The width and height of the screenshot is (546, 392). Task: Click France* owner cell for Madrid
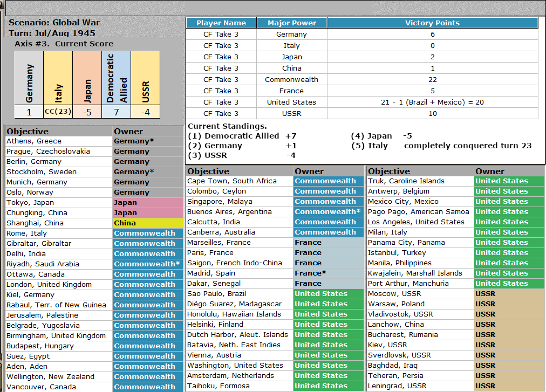coord(329,273)
